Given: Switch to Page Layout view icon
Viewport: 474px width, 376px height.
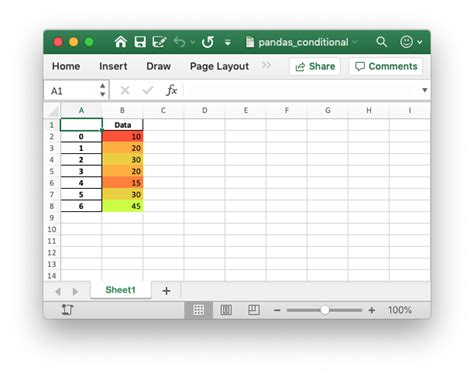Looking at the screenshot, I should (226, 310).
